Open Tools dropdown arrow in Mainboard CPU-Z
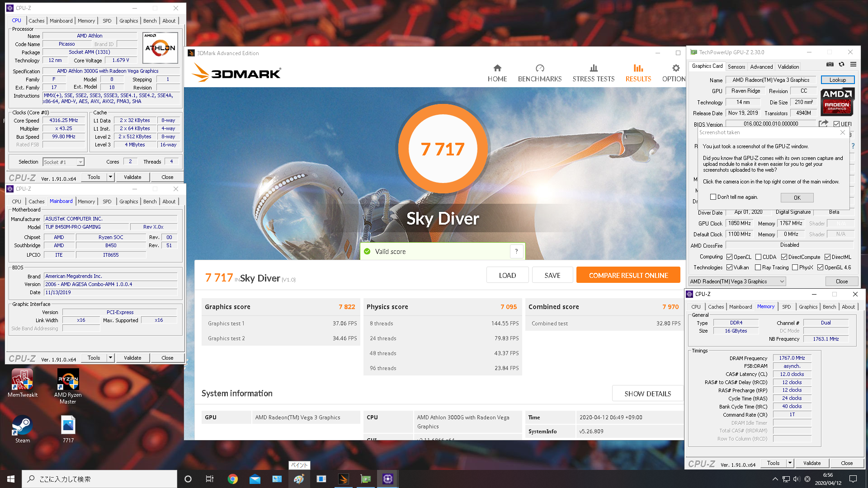The height and width of the screenshot is (488, 868). tap(110, 358)
